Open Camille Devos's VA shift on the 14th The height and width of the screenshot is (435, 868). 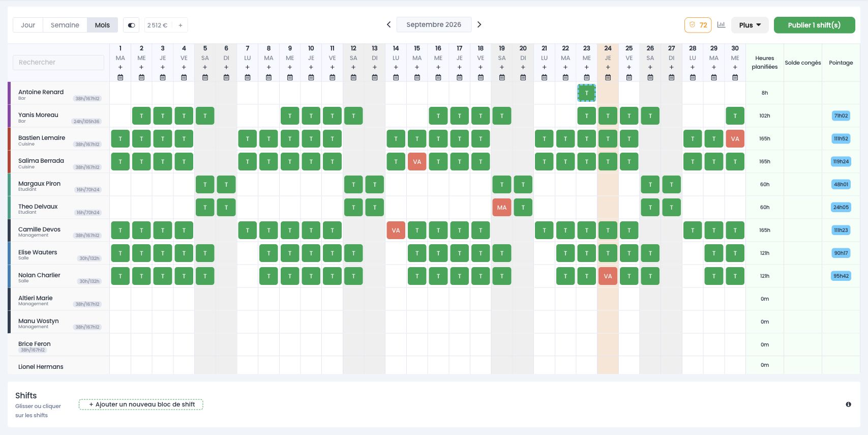click(x=396, y=230)
